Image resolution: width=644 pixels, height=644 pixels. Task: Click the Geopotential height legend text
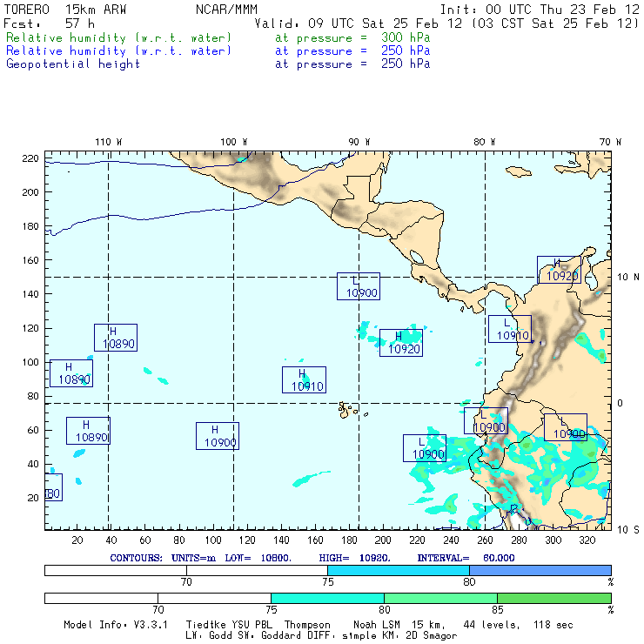(73, 64)
